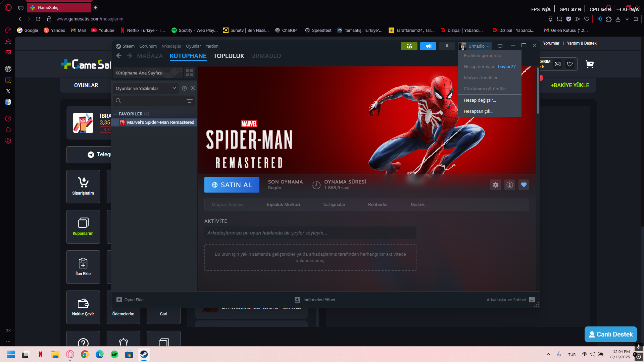Go forward in Steam navigation
This screenshot has height=362, width=644.
pyautogui.click(x=130, y=56)
